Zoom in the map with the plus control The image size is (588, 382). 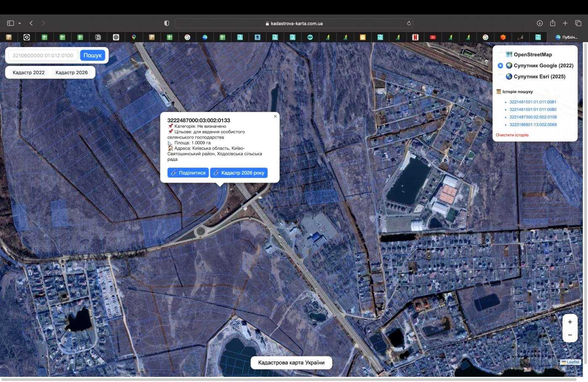click(570, 322)
